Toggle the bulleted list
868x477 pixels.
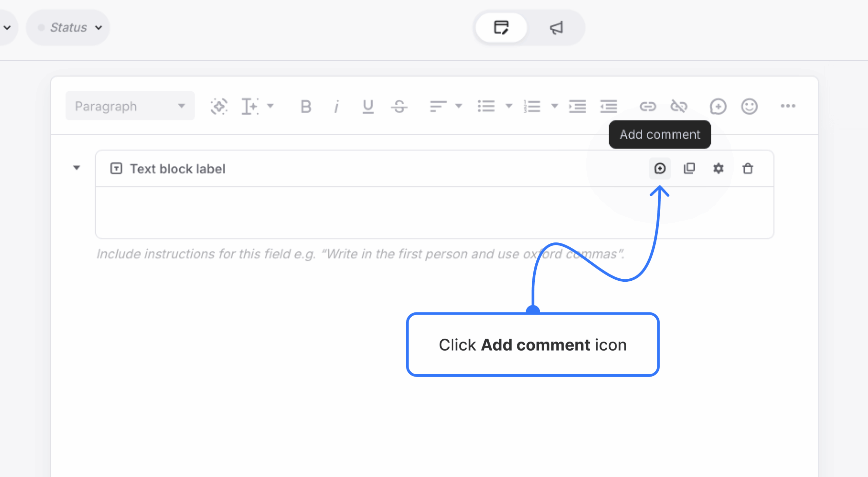click(x=486, y=106)
